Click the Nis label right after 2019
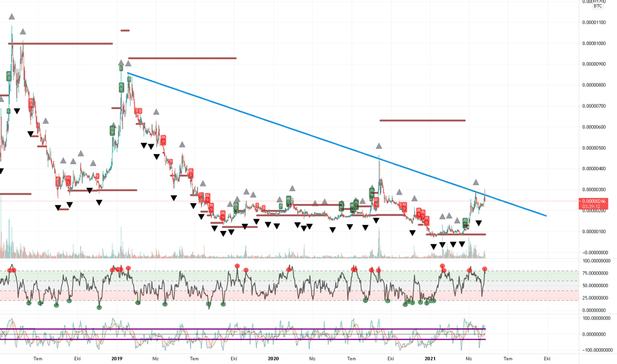Viewport: 617px width, 364px height. pos(156,359)
